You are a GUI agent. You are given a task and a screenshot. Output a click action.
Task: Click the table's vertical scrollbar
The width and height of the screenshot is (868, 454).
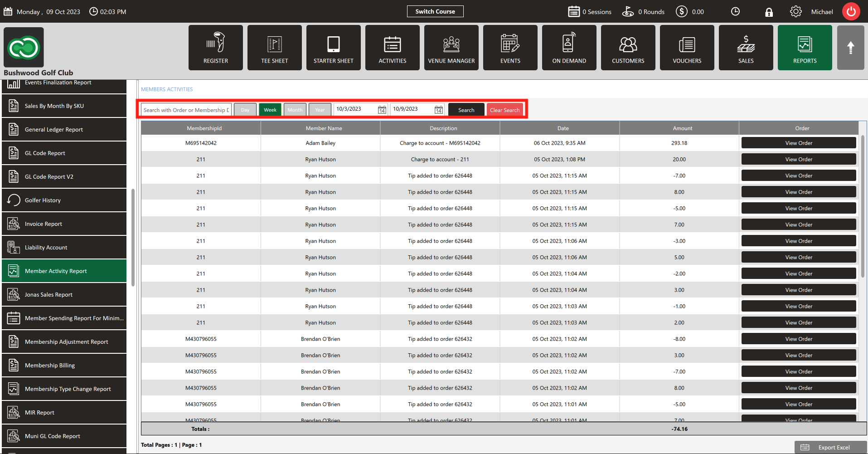(863, 206)
